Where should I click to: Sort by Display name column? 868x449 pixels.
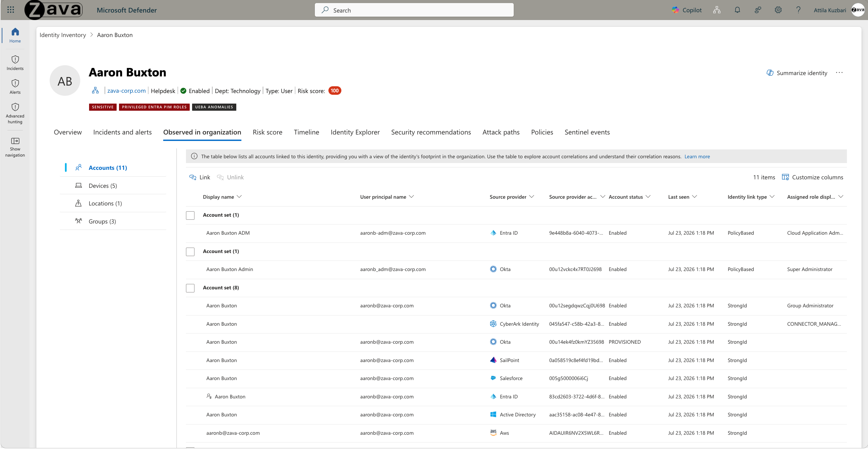(222, 197)
